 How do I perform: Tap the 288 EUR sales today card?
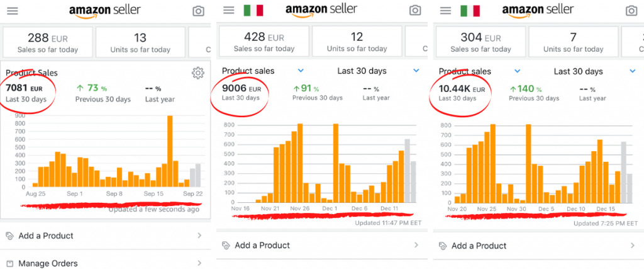pos(47,41)
